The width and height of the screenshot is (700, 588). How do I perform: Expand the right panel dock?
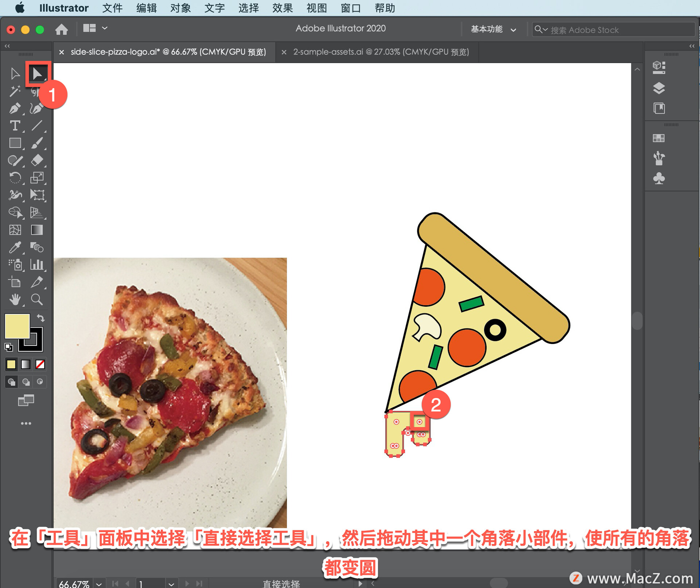[692, 46]
